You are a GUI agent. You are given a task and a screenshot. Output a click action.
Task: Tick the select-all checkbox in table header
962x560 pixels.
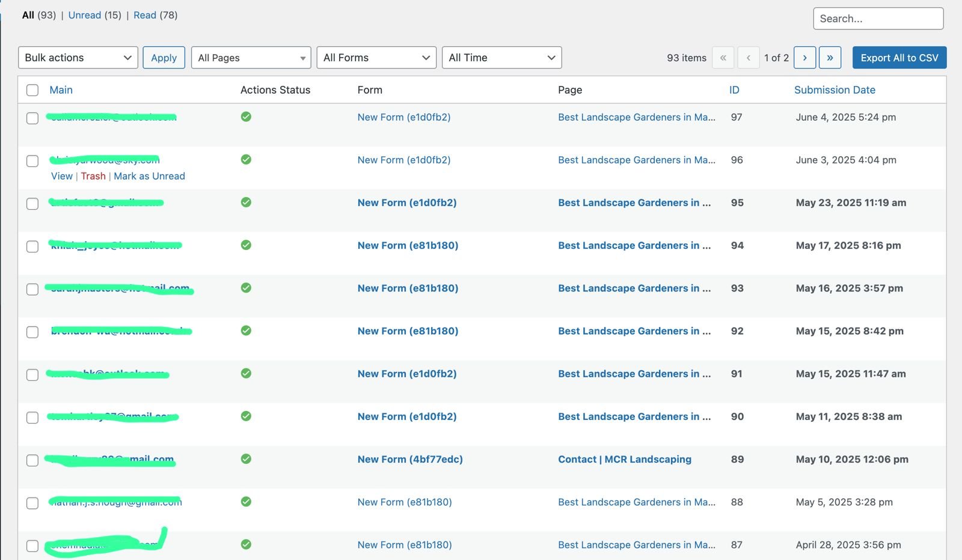click(32, 90)
